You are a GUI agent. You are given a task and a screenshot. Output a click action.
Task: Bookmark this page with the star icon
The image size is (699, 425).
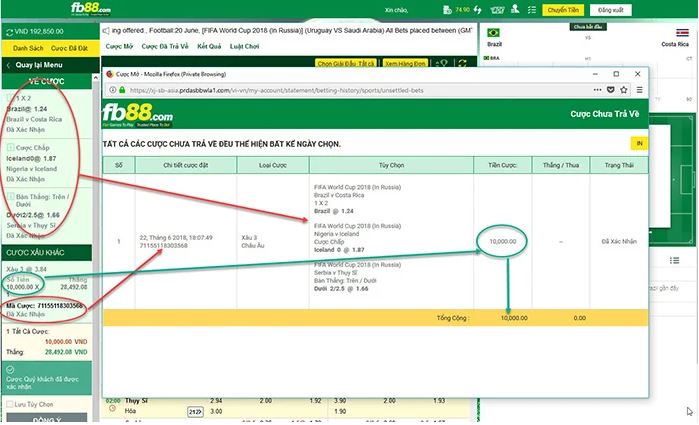click(x=624, y=90)
